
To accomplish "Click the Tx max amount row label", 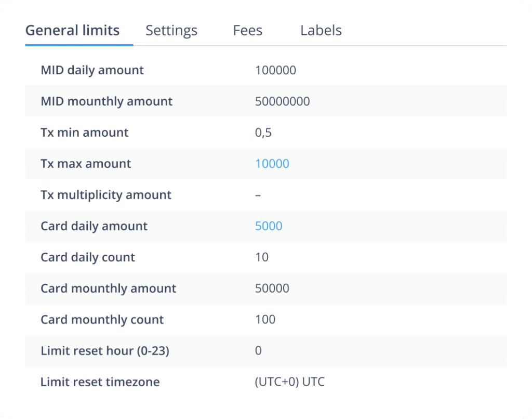I will click(86, 164).
